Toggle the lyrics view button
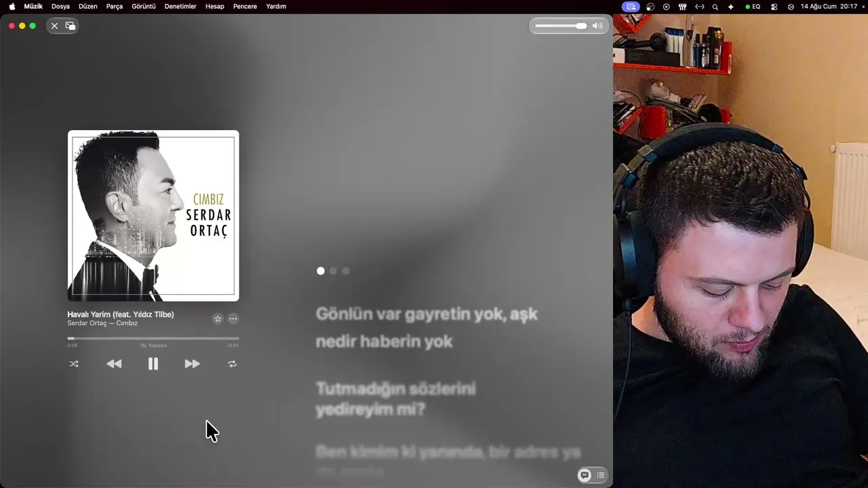868x488 pixels. pos(585,475)
